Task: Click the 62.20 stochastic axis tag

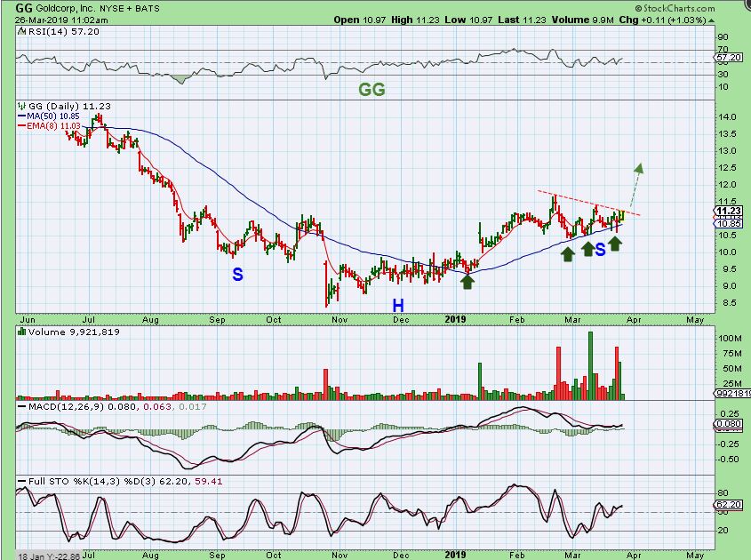Action: click(729, 504)
